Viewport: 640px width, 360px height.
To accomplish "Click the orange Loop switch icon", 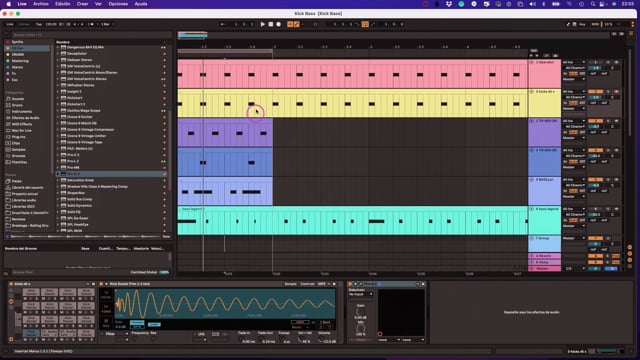I will point(364,24).
